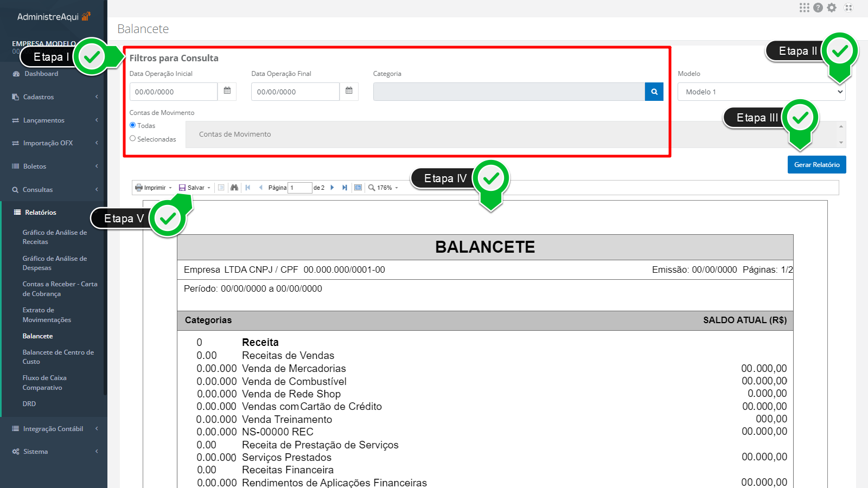Click the report page number field
The height and width of the screenshot is (488, 868).
point(299,188)
